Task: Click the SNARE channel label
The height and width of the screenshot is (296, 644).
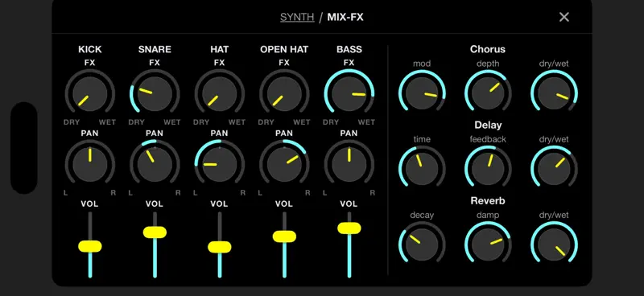Action: pos(155,49)
